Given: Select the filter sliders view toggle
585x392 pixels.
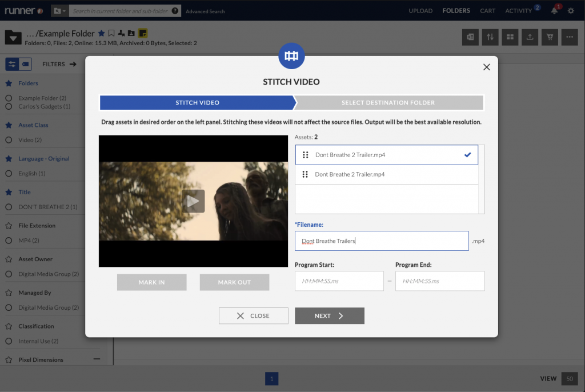Looking at the screenshot, I should [x=12, y=64].
